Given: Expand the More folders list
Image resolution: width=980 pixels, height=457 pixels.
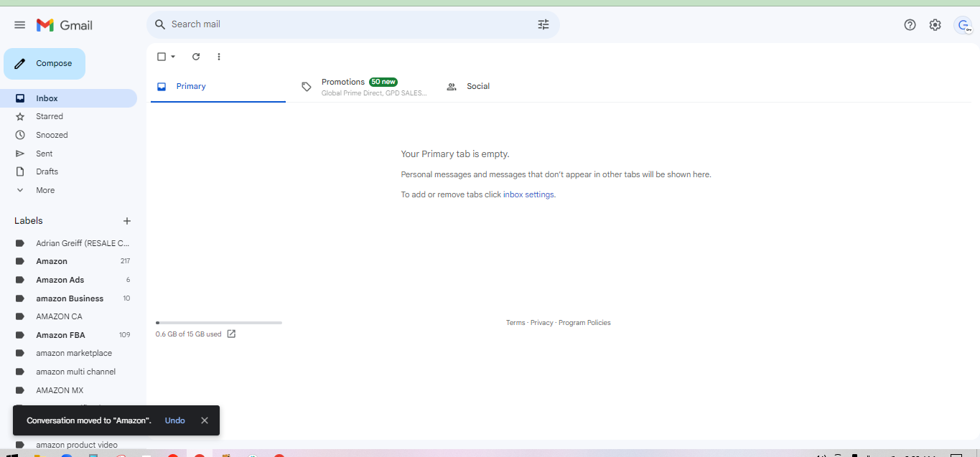Looking at the screenshot, I should (68, 190).
